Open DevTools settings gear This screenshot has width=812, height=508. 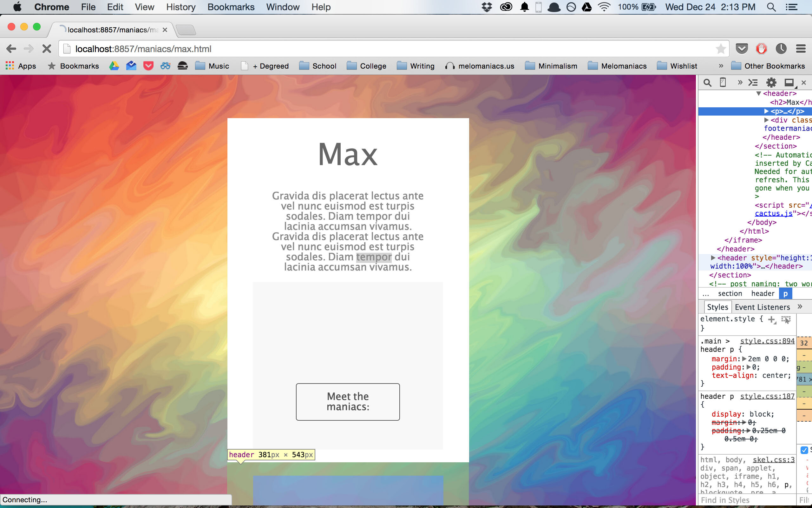(x=771, y=83)
